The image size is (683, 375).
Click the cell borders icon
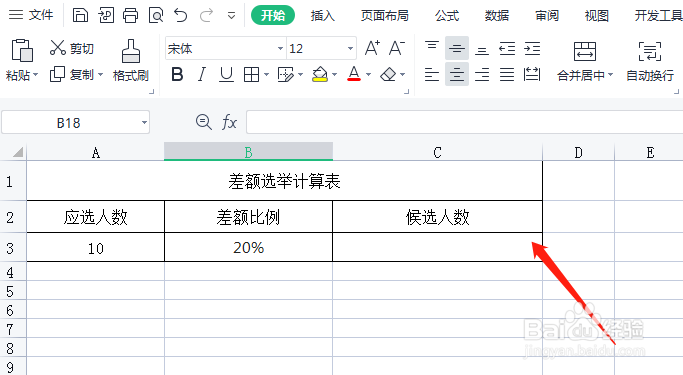[x=251, y=74]
